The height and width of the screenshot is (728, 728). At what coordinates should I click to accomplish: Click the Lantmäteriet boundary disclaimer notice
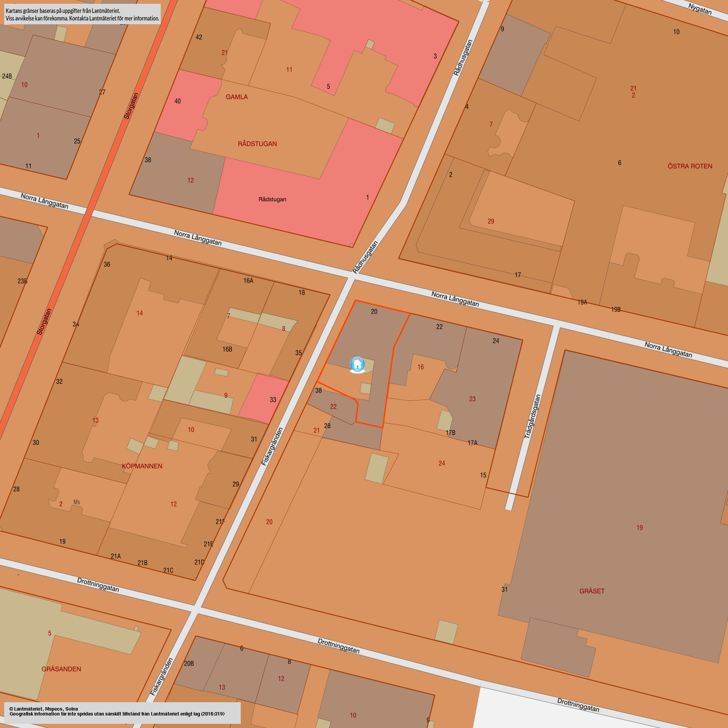coord(82,14)
